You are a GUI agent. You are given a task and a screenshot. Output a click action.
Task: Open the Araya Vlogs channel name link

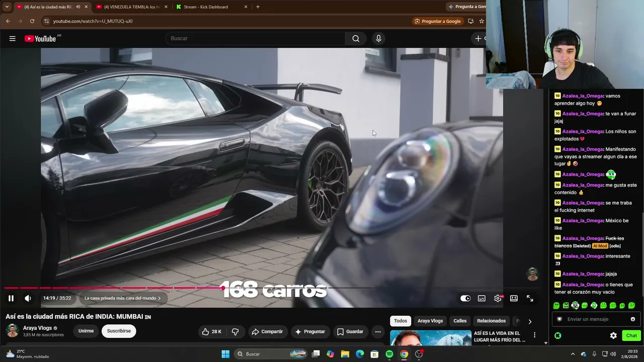(37, 328)
